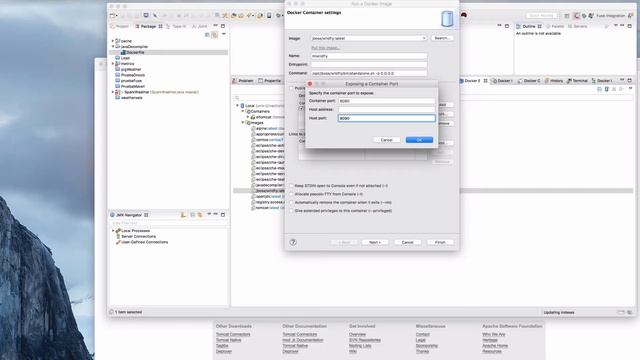Toggle the Publish ports checkbox in wizard
The image size is (640, 360).
[x=291, y=88]
